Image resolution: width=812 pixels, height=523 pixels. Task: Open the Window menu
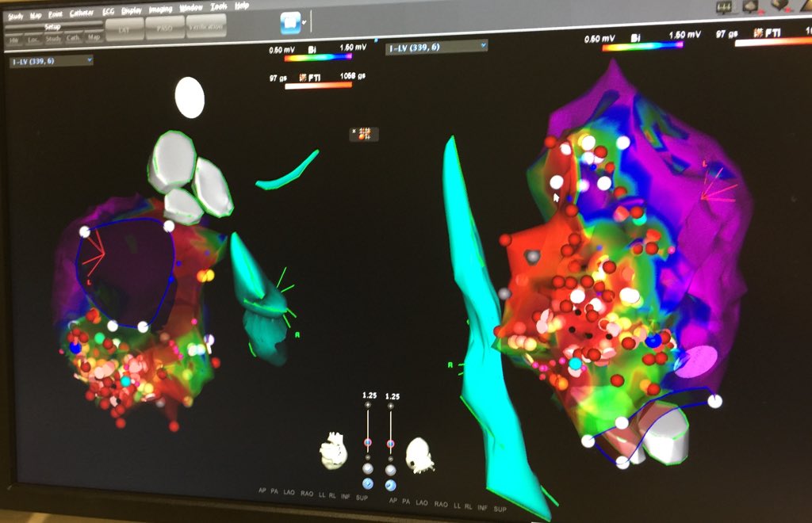(x=191, y=8)
